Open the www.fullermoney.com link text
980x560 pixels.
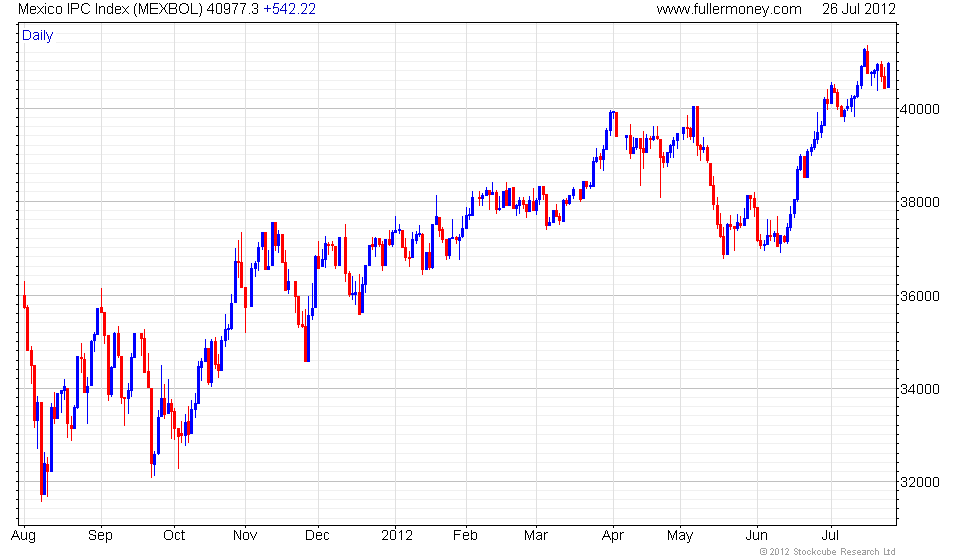[729, 9]
